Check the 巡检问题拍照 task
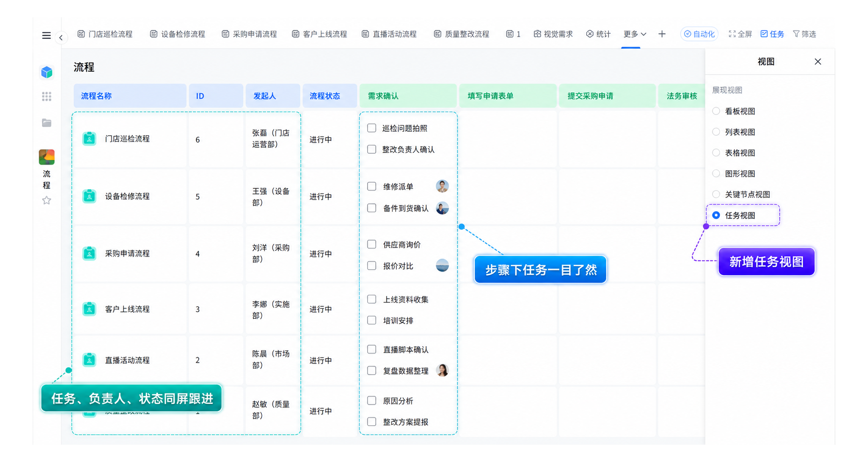The height and width of the screenshot is (462, 868). point(372,128)
